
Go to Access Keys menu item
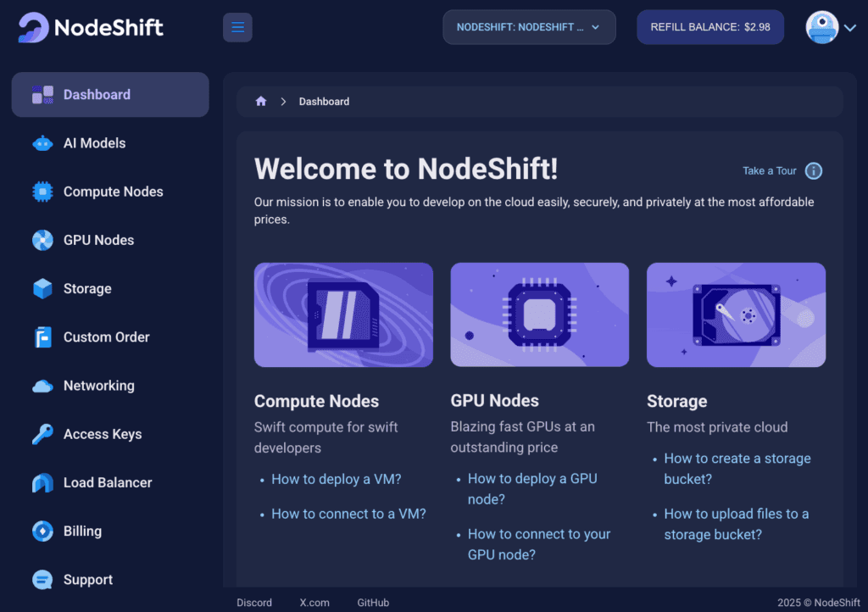click(x=110, y=434)
